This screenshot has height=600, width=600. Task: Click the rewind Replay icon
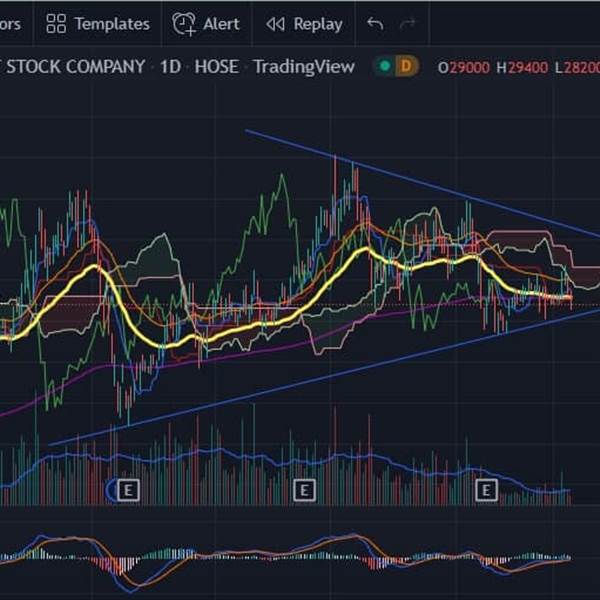coord(275,24)
